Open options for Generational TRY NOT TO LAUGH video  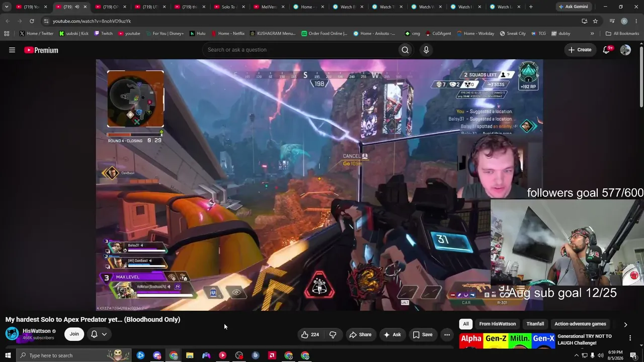click(x=630, y=338)
